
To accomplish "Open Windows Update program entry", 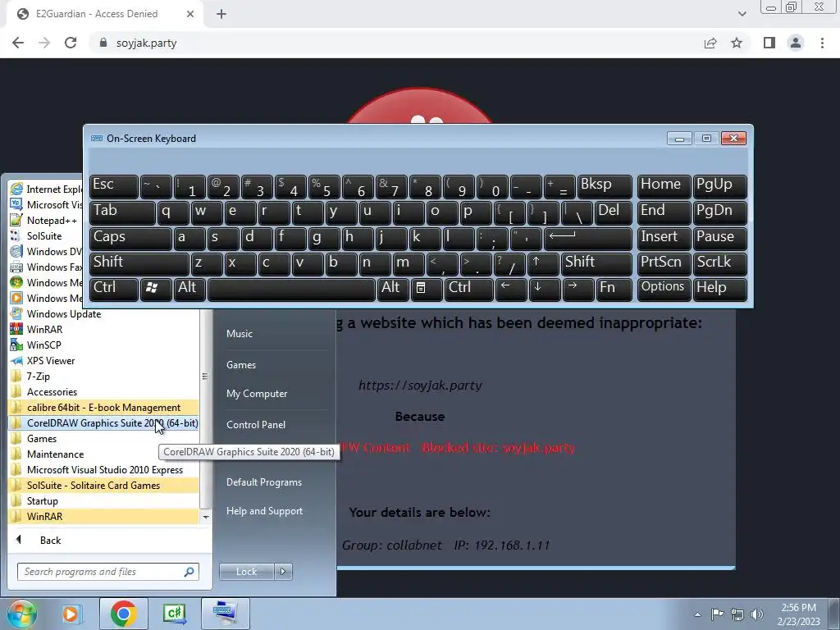I will click(x=56, y=314).
